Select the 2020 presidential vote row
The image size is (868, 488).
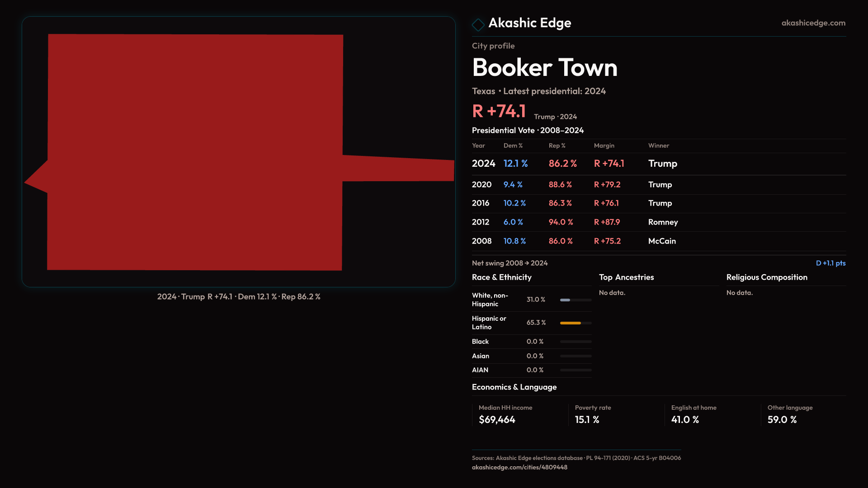click(x=658, y=185)
